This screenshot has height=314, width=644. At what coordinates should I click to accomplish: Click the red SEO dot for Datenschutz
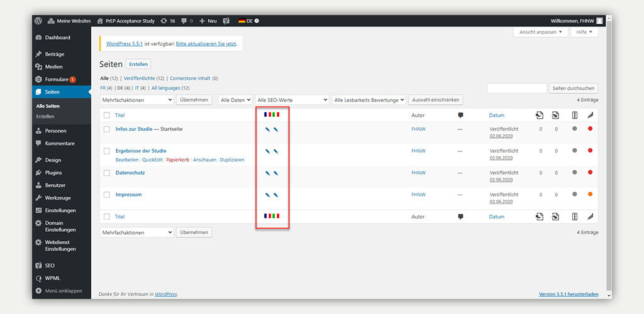click(590, 173)
